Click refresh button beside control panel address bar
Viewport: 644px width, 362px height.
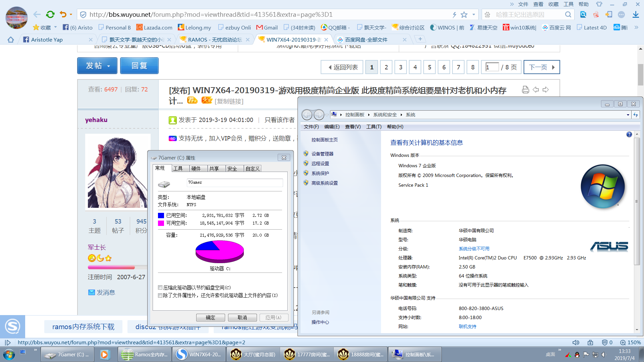point(636,115)
